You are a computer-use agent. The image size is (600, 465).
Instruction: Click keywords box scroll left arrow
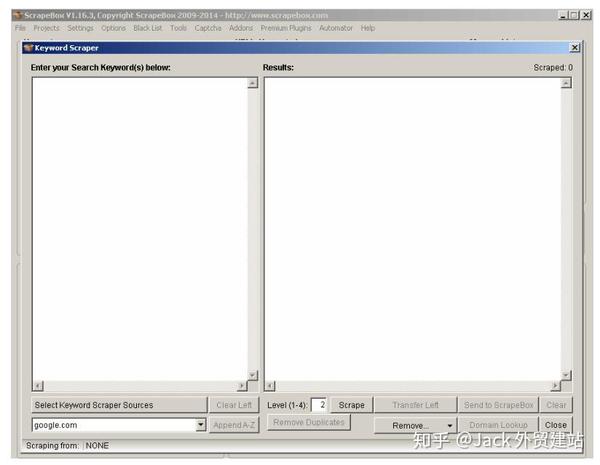[x=38, y=386]
